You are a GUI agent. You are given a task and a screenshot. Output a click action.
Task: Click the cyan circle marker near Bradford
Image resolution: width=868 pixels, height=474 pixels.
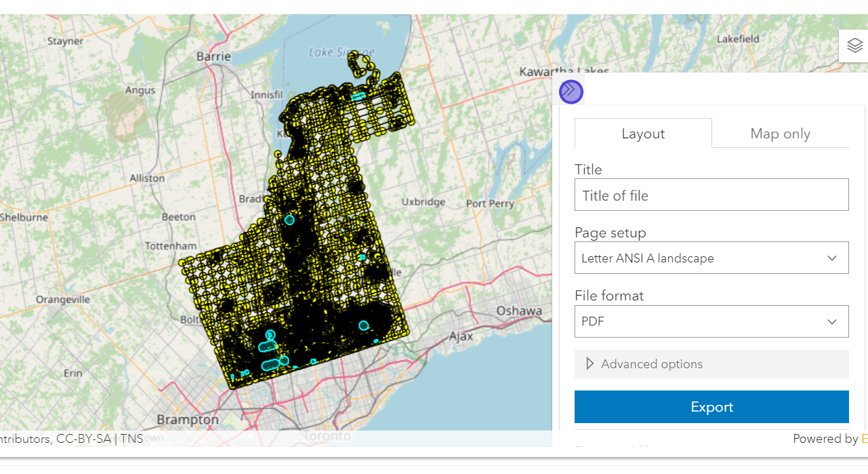(289, 220)
